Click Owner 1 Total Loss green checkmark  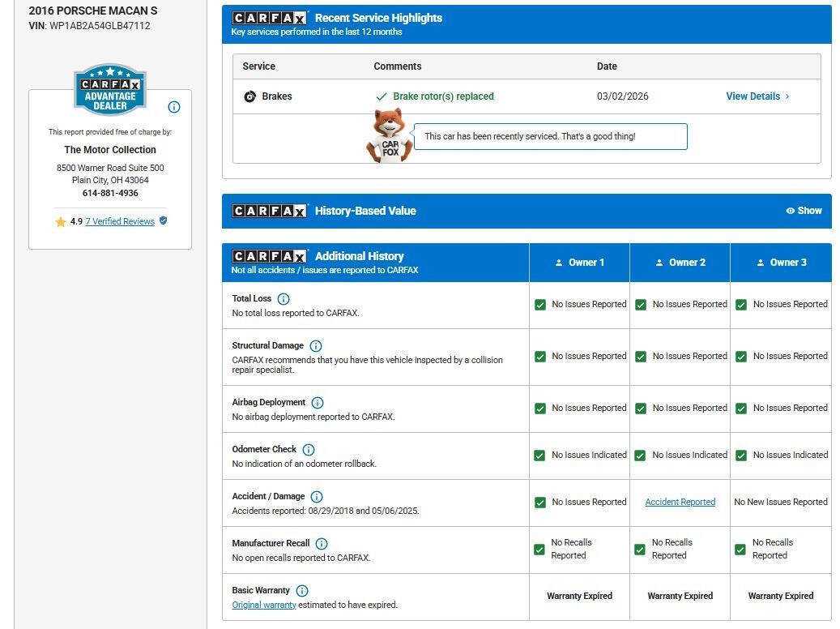tap(540, 305)
